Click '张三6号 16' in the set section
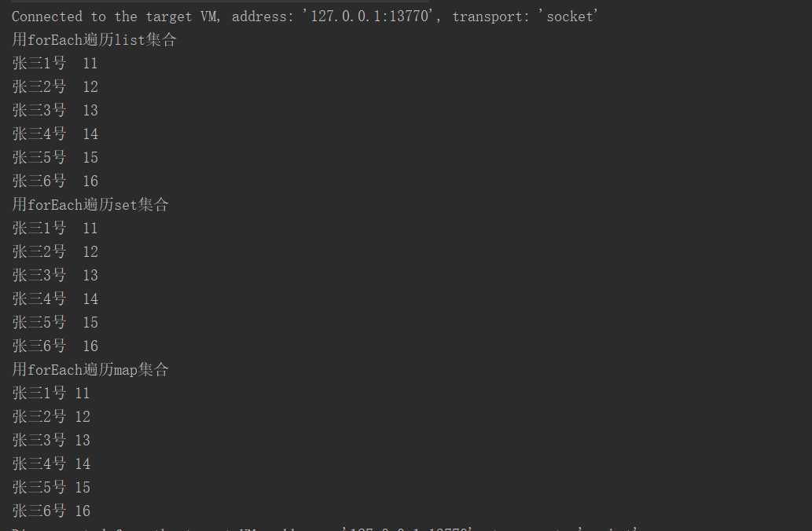812x531 pixels. click(55, 346)
